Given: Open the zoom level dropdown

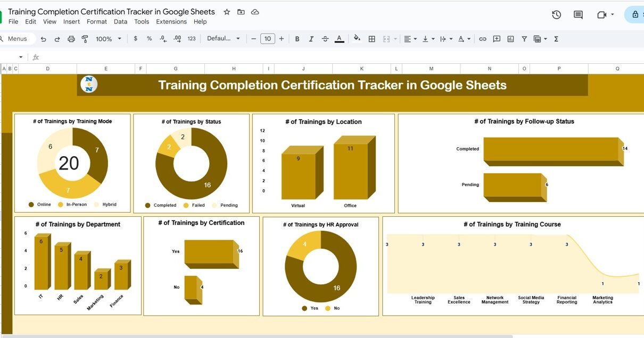Looking at the screenshot, I should [109, 39].
